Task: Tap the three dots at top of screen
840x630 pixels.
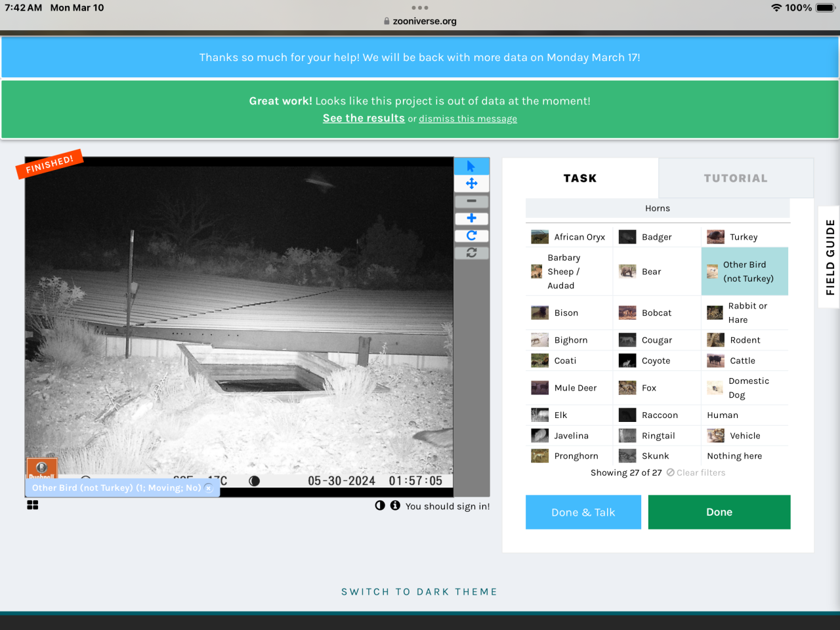Action: (420, 8)
